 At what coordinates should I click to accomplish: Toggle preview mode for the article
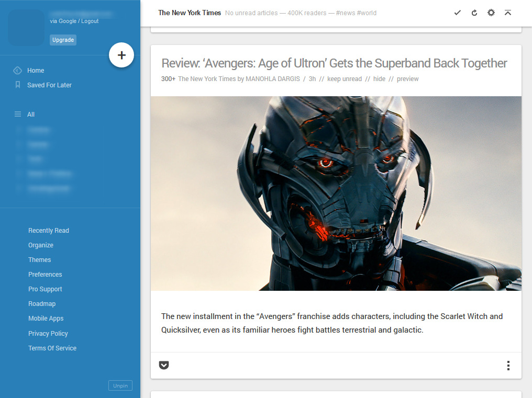click(407, 78)
